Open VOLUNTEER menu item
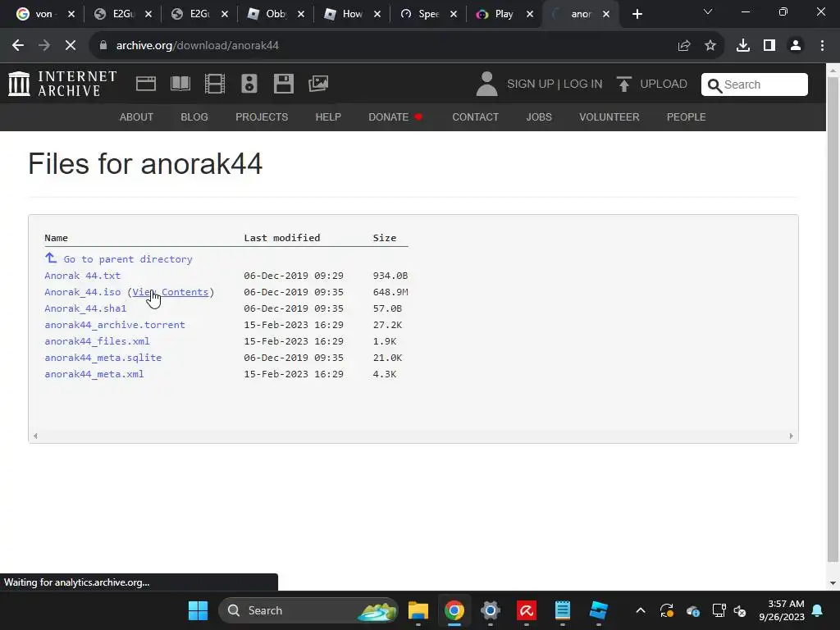This screenshot has width=840, height=630. click(609, 116)
